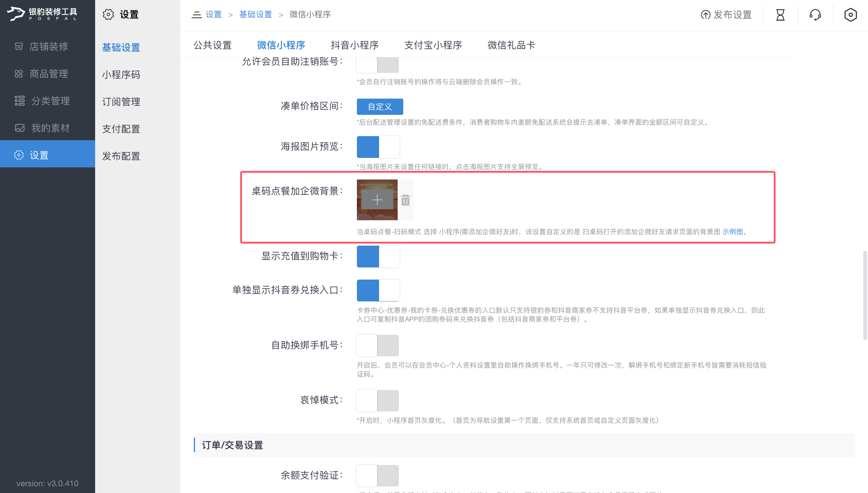868x493 pixels.
Task: Open 店铺装修 in the sidebar
Action: click(x=48, y=46)
